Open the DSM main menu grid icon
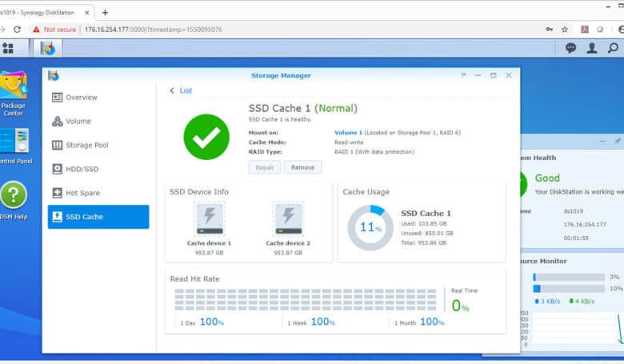The height and width of the screenshot is (364, 624). (7, 49)
